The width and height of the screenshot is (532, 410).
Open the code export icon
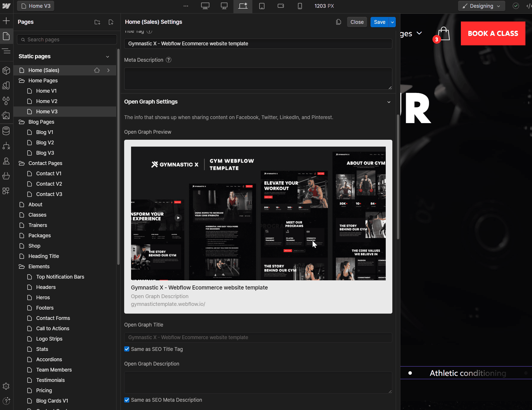click(x=529, y=6)
